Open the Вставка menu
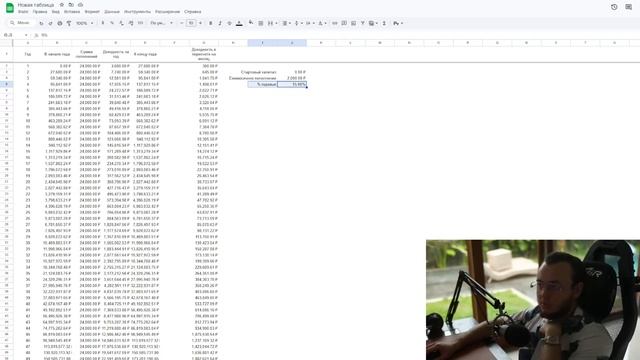The width and height of the screenshot is (640, 360). (x=72, y=12)
